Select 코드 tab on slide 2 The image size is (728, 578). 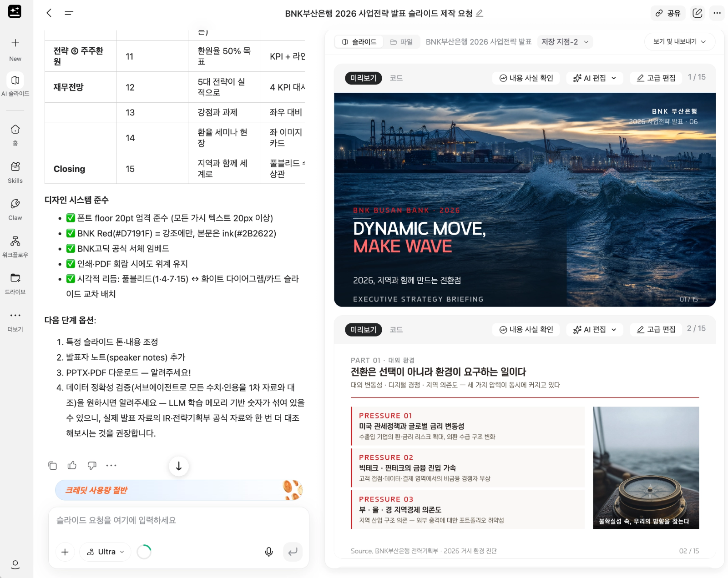pos(396,330)
